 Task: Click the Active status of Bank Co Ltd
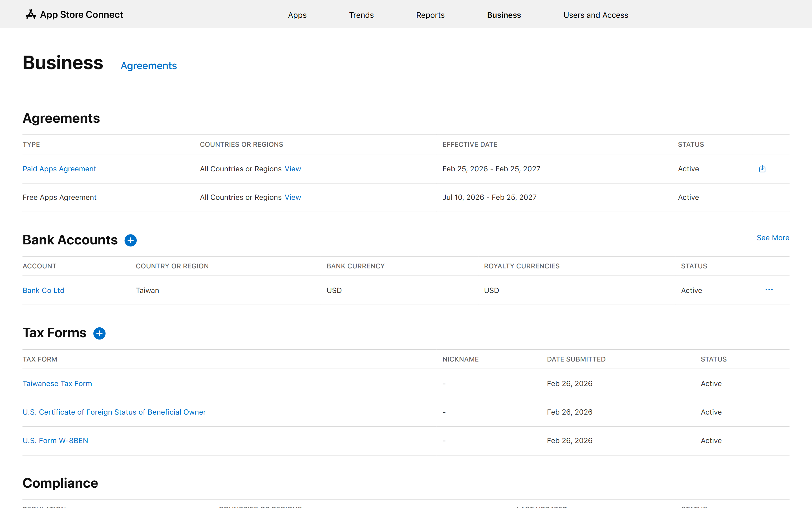(691, 291)
